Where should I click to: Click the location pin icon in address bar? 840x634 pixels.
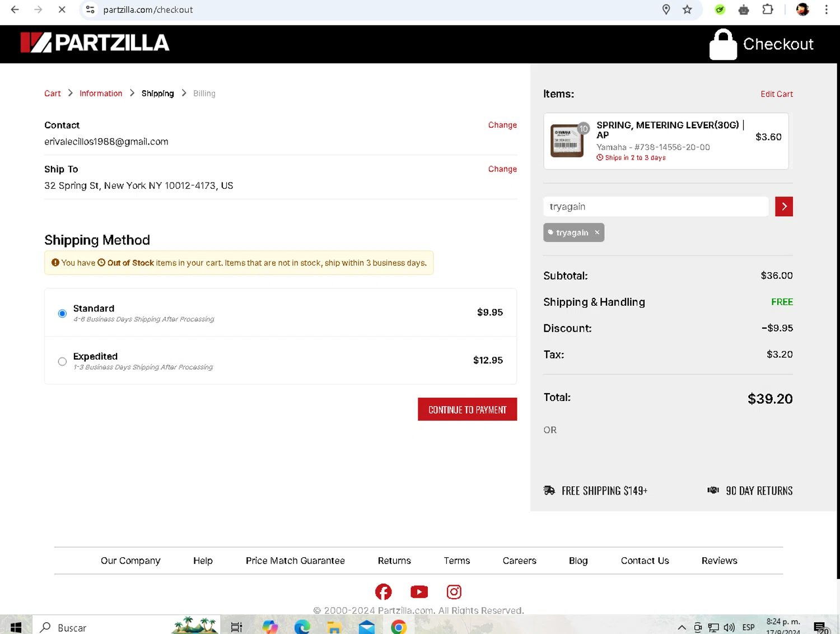coord(666,10)
